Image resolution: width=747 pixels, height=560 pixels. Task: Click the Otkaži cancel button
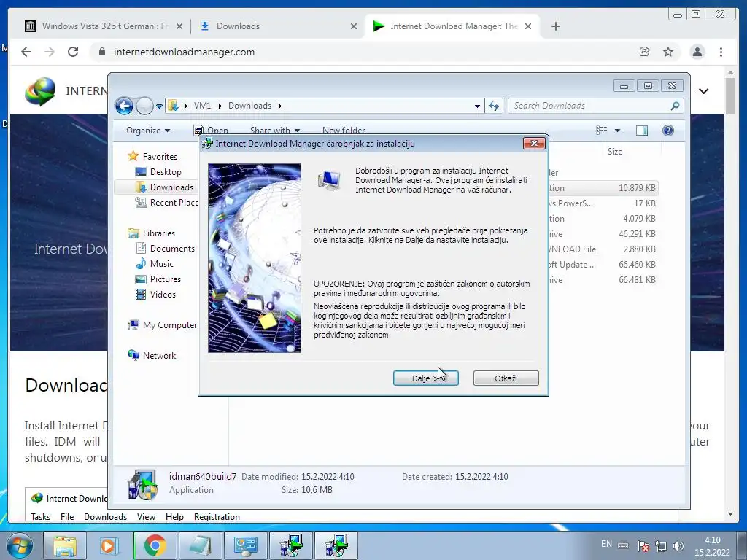point(506,378)
